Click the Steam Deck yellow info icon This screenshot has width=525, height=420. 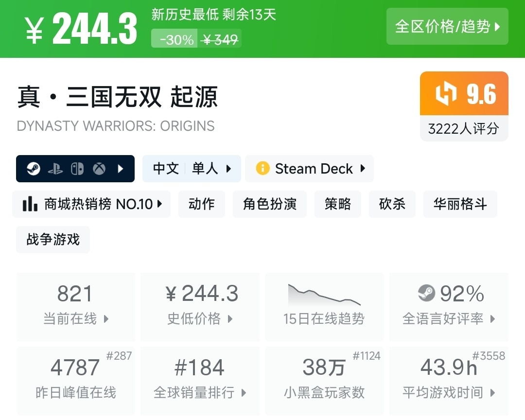(262, 169)
